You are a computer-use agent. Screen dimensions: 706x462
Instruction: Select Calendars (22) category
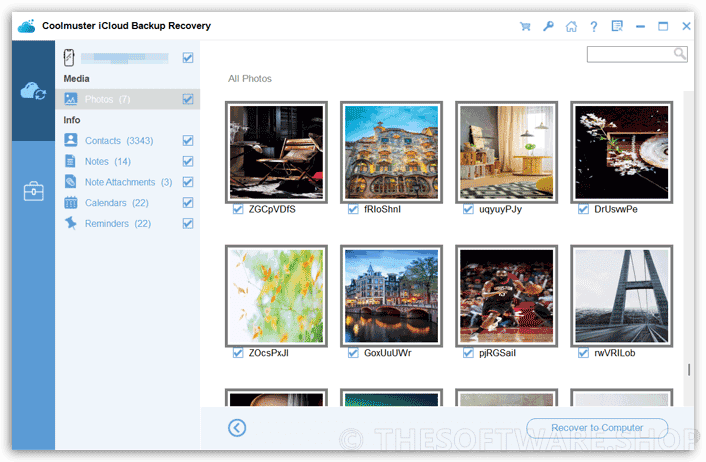point(127,203)
